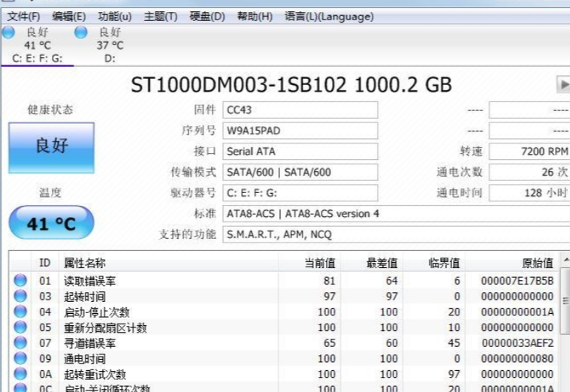Click the 传输模式 field SATA/600
This screenshot has height=392, width=570.
[300, 172]
